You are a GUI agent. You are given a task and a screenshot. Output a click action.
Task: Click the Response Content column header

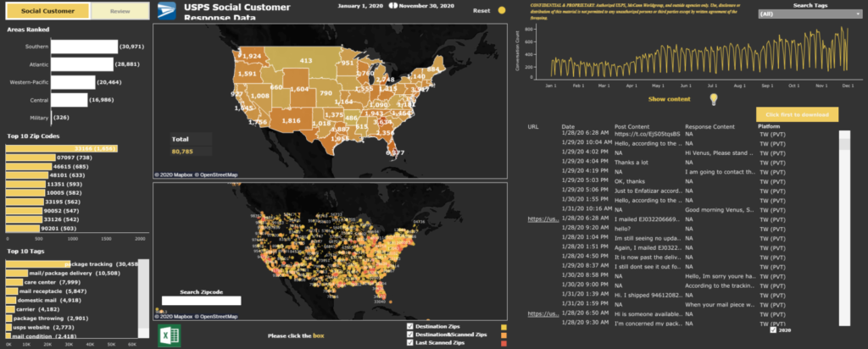tap(710, 127)
